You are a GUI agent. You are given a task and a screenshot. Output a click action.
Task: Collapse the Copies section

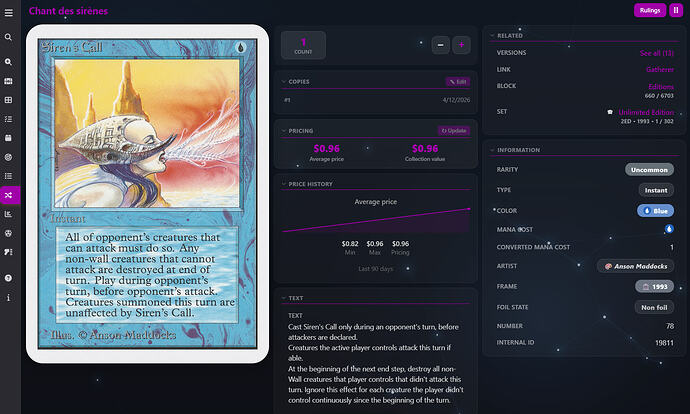coord(284,82)
